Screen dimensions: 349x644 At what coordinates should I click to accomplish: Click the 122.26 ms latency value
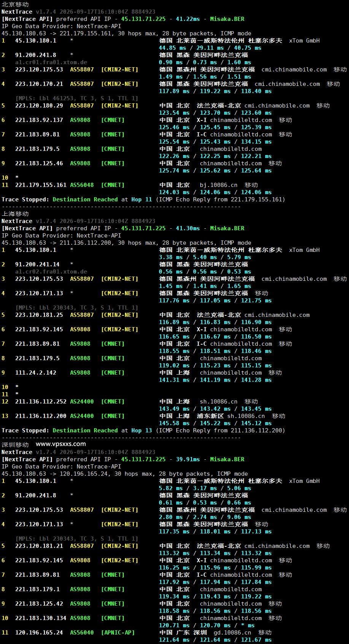(174, 156)
